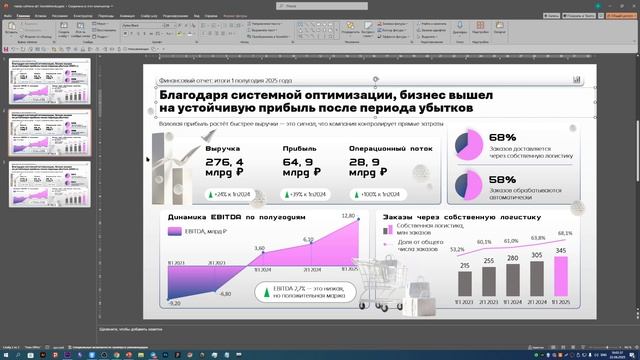Collapse the ribbon with the arrow
The width and height of the screenshot is (640, 360).
pyautogui.click(x=634, y=41)
